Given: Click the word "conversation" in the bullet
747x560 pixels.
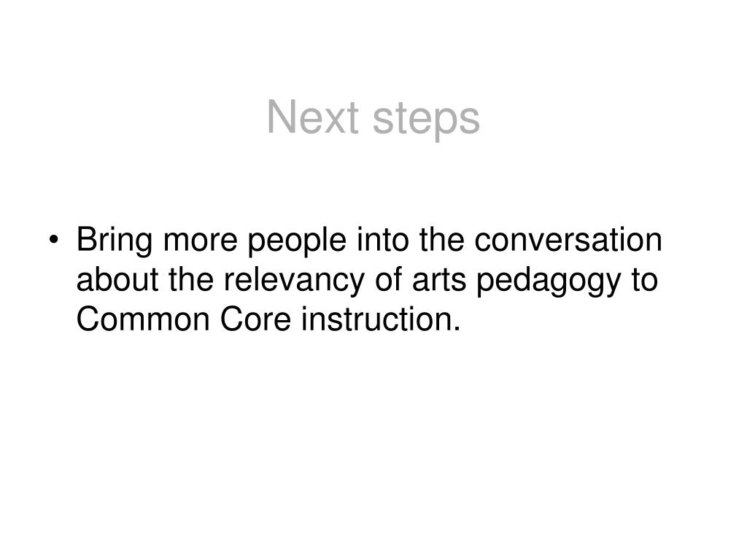Looking at the screenshot, I should coord(568,239).
